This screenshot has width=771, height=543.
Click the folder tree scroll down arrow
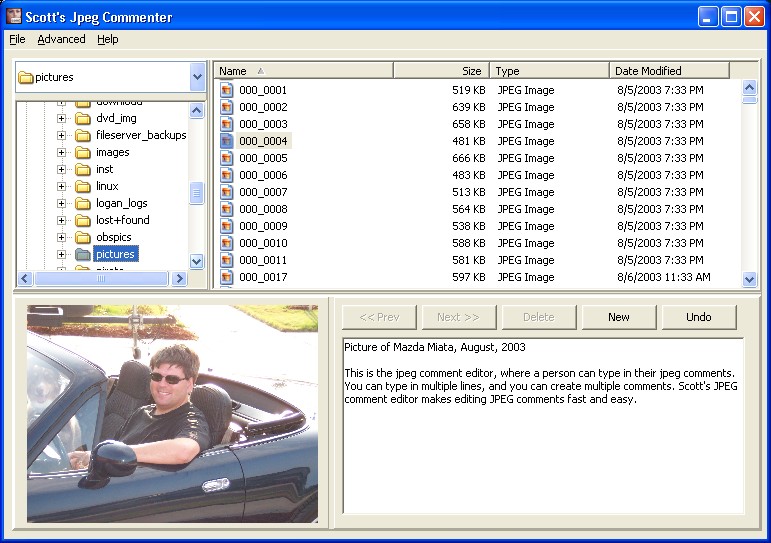click(x=197, y=261)
